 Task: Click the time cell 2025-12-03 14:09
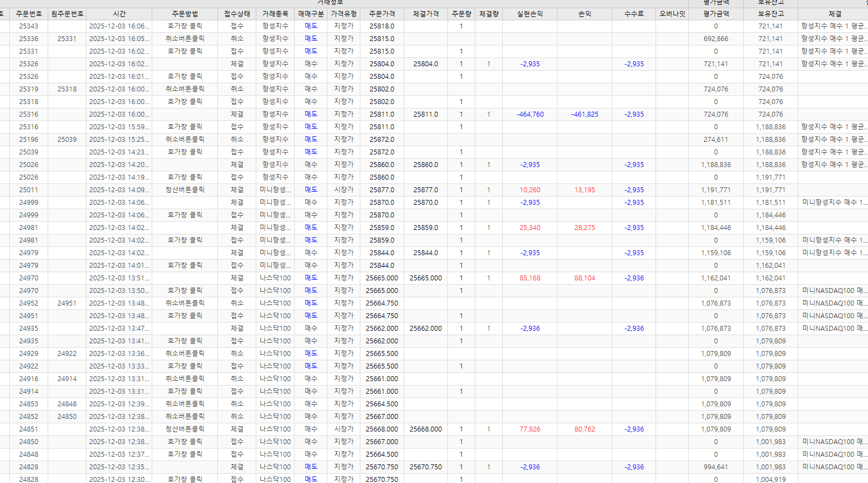pyautogui.click(x=119, y=189)
